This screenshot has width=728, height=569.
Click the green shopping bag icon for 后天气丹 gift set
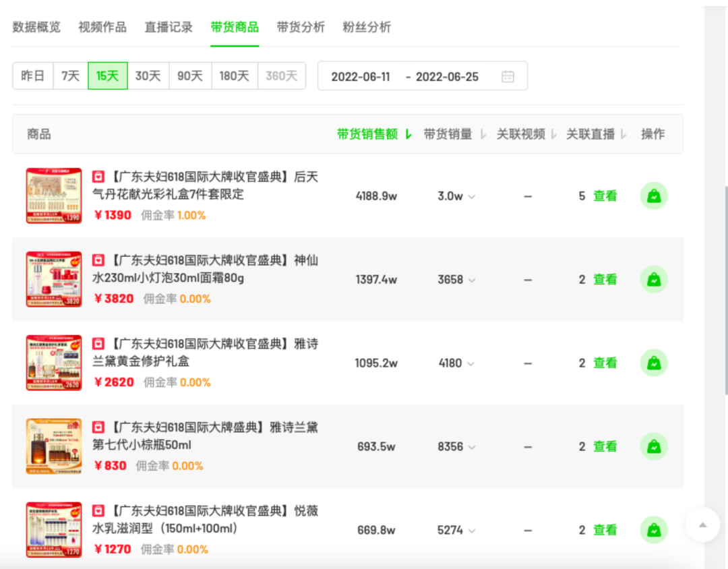tap(653, 196)
